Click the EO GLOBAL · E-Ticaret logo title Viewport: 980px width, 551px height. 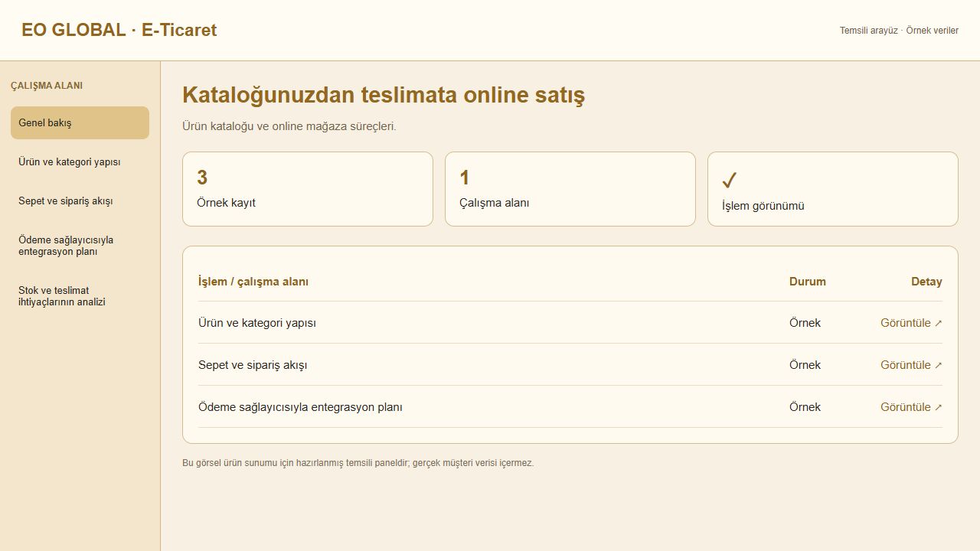coord(119,30)
